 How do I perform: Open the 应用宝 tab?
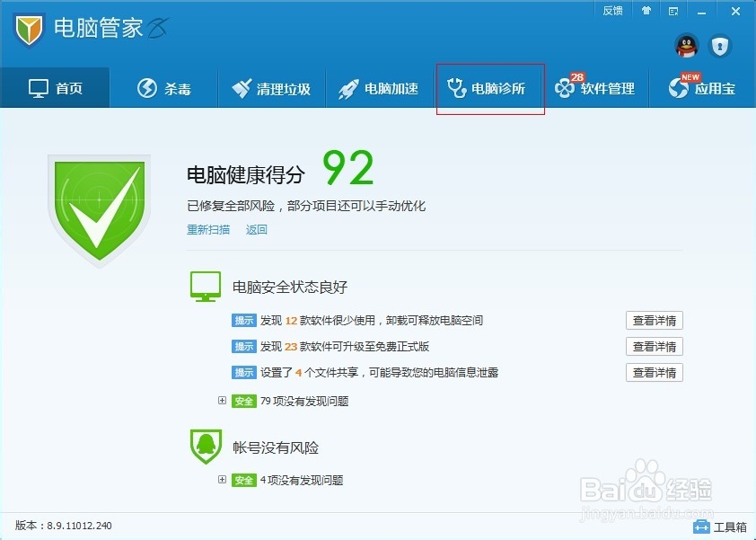[x=702, y=88]
